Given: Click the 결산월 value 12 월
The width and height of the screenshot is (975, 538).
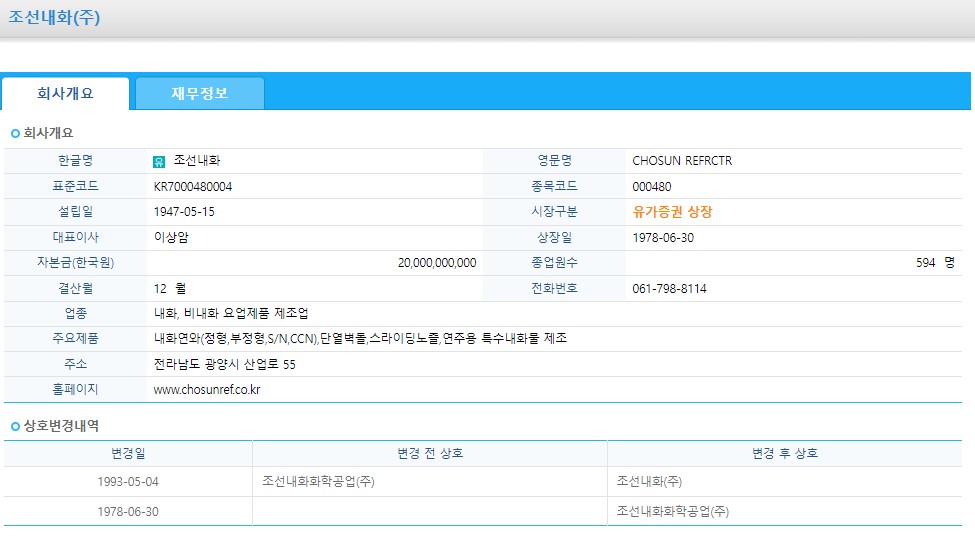Looking at the screenshot, I should (x=170, y=288).
